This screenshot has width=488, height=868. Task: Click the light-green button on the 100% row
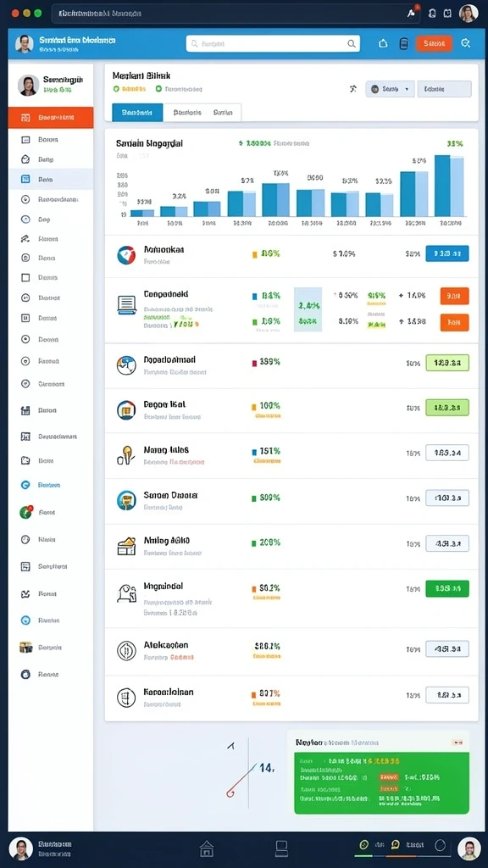(447, 408)
